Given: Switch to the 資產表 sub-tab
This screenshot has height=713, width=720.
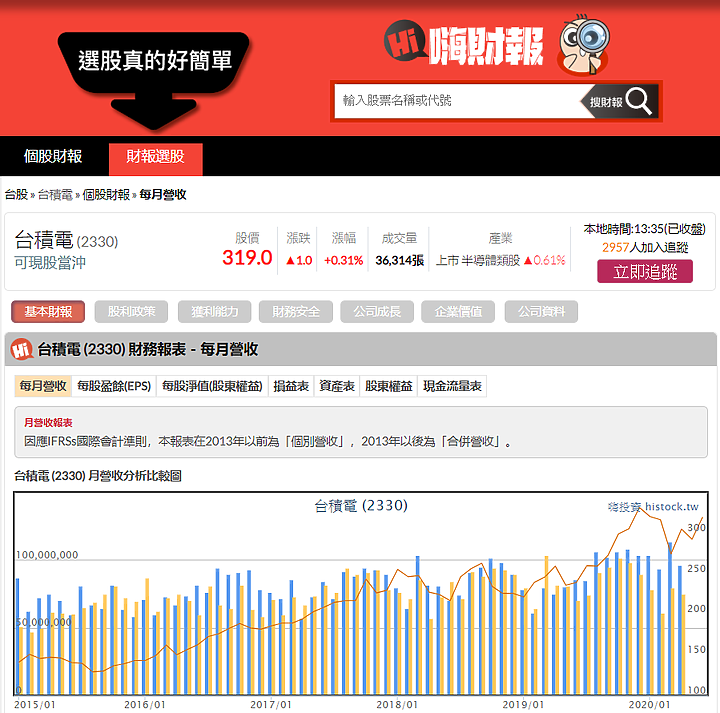Looking at the screenshot, I should 337,386.
